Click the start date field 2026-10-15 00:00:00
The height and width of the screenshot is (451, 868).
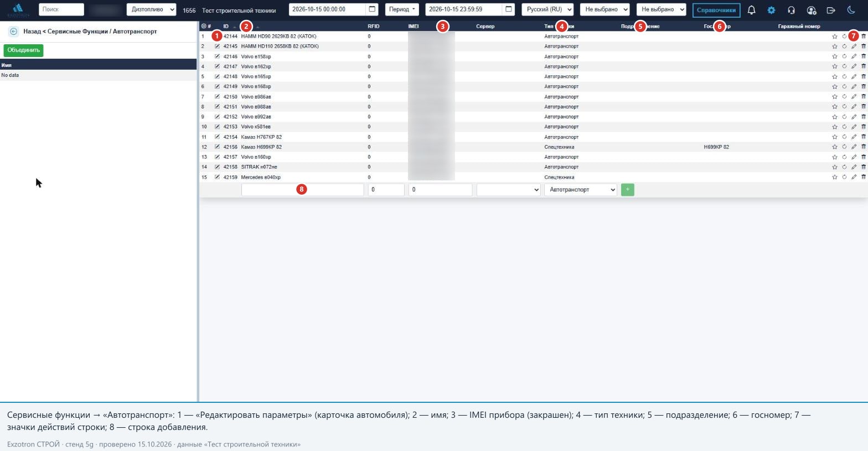point(327,9)
